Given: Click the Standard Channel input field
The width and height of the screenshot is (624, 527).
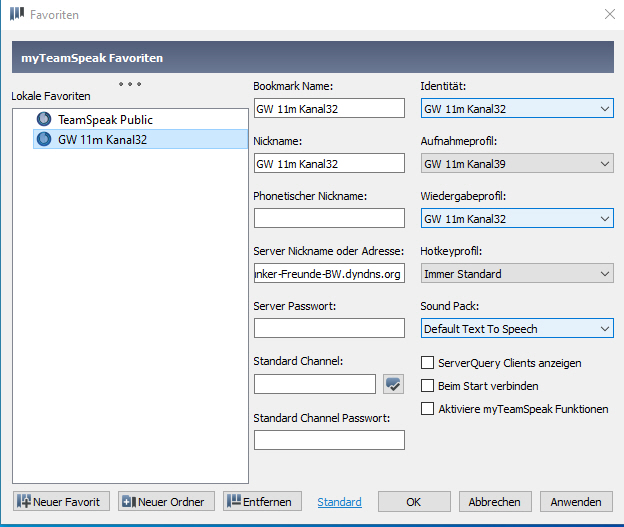Looking at the screenshot, I should [x=315, y=384].
